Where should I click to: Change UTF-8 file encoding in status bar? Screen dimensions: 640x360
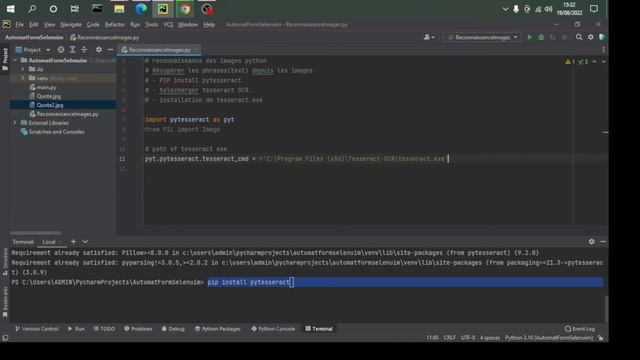coord(468,338)
